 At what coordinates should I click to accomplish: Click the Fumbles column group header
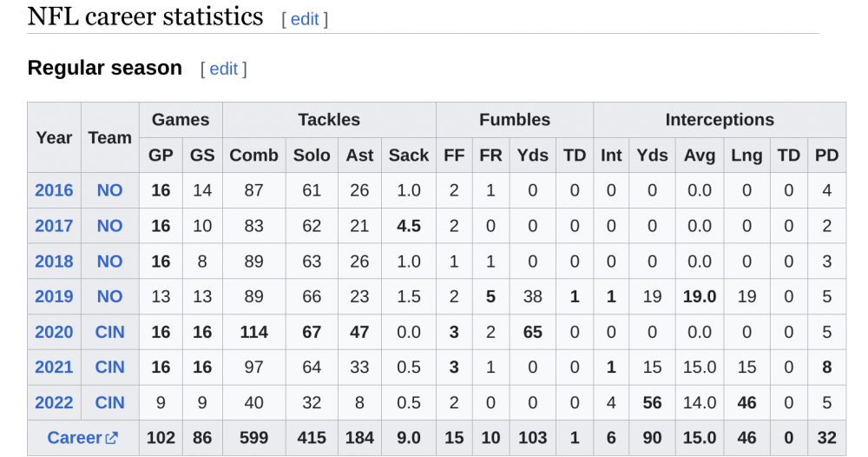[515, 120]
